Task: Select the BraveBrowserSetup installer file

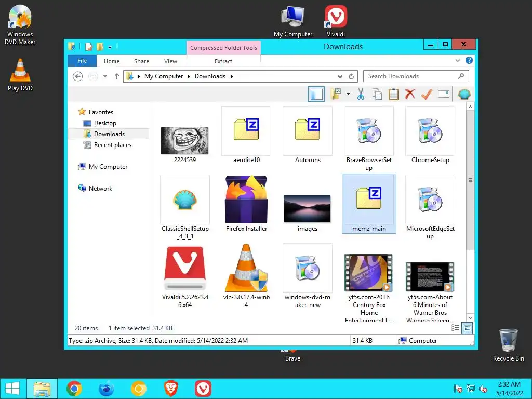Action: pyautogui.click(x=369, y=139)
